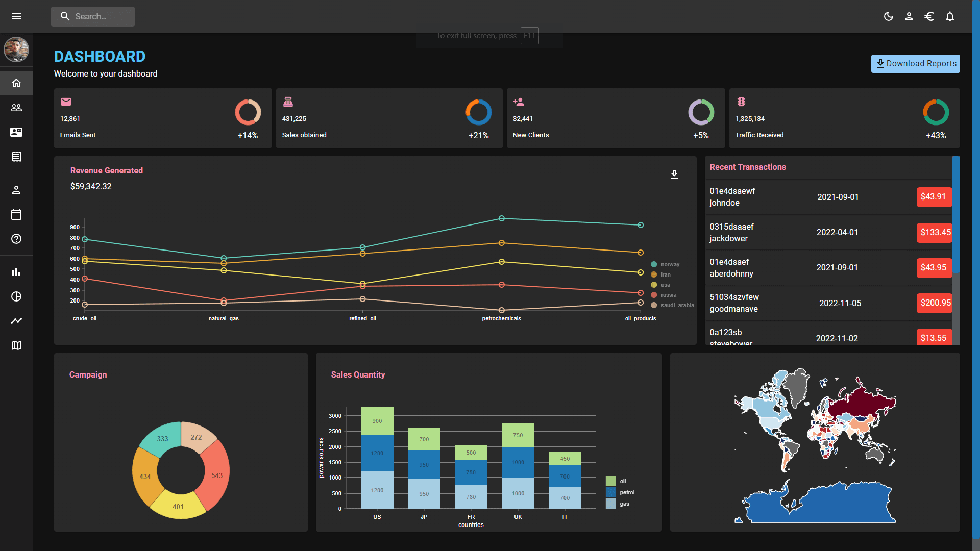Open the FAQ question mark icon
Image resolution: width=980 pixels, height=551 pixels.
(16, 239)
